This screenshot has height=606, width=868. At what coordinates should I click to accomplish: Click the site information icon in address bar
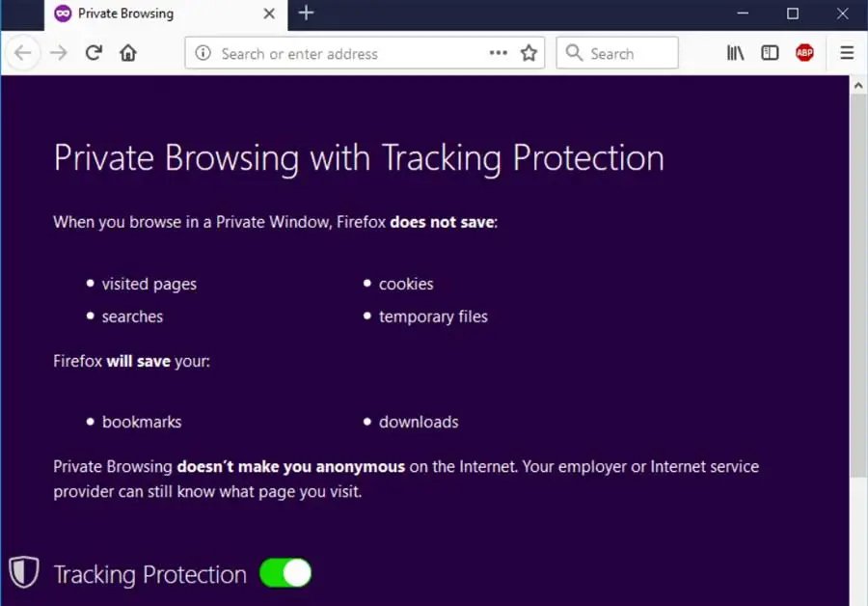203,53
